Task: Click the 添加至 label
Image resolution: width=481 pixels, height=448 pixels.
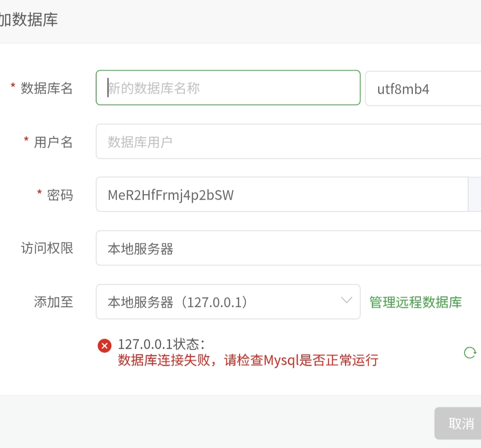Action: [53, 302]
